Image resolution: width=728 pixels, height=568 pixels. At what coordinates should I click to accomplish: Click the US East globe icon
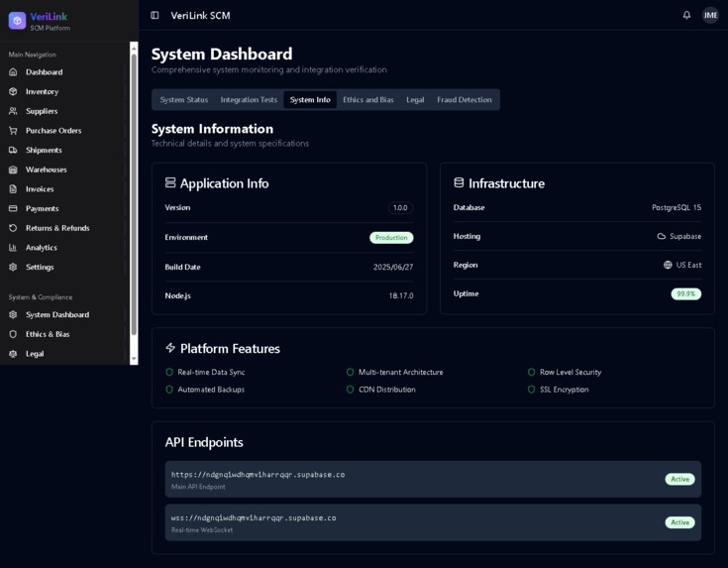[x=668, y=265]
